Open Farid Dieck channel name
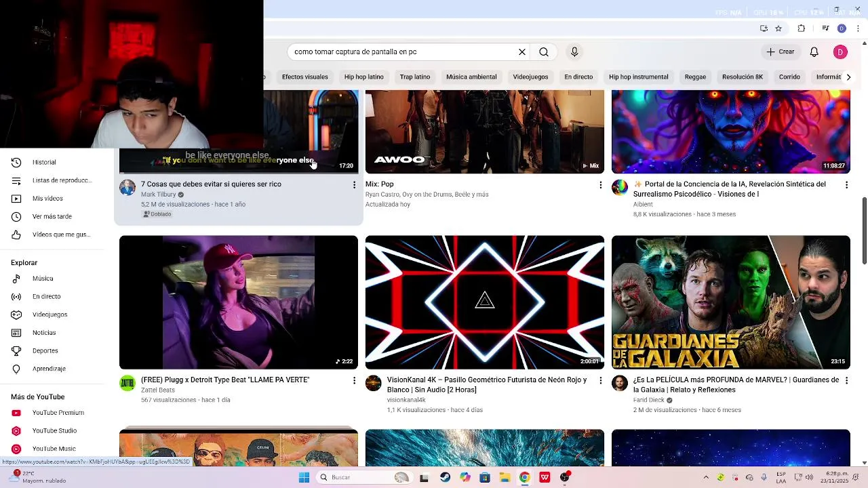 649,400
